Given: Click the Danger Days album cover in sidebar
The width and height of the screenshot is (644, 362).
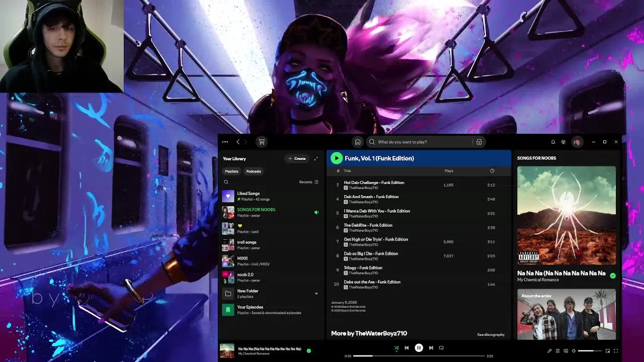Looking at the screenshot, I should click(x=567, y=215).
